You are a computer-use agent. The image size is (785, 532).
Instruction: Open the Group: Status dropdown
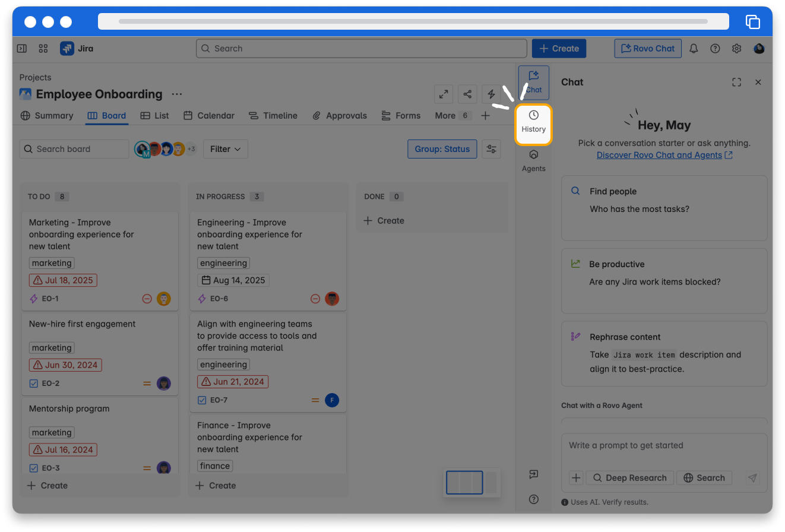coord(442,149)
